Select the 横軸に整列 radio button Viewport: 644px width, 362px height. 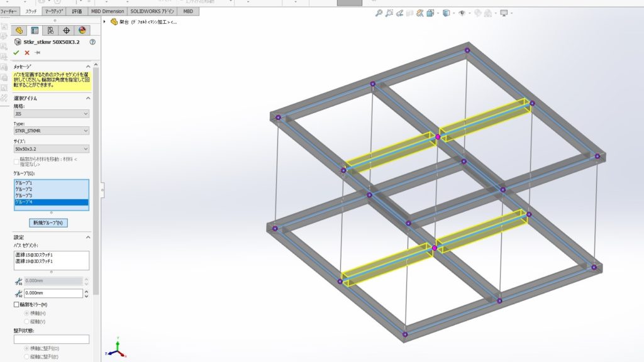[x=26, y=348]
